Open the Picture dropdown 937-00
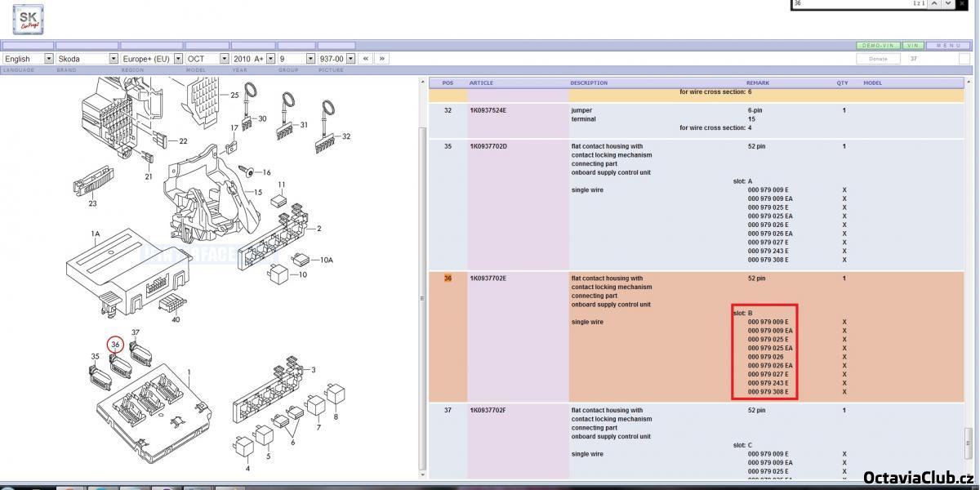 point(336,59)
